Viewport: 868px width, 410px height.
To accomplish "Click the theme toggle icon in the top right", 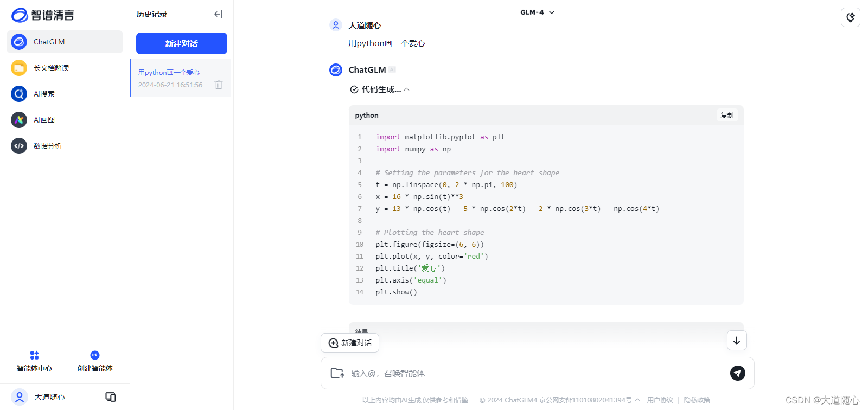I will (851, 17).
